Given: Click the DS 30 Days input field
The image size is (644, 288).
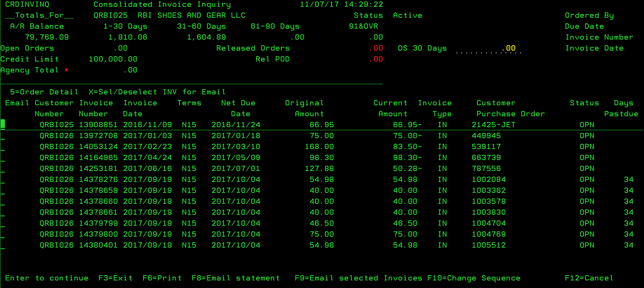Looking at the screenshot, I should 488,48.
